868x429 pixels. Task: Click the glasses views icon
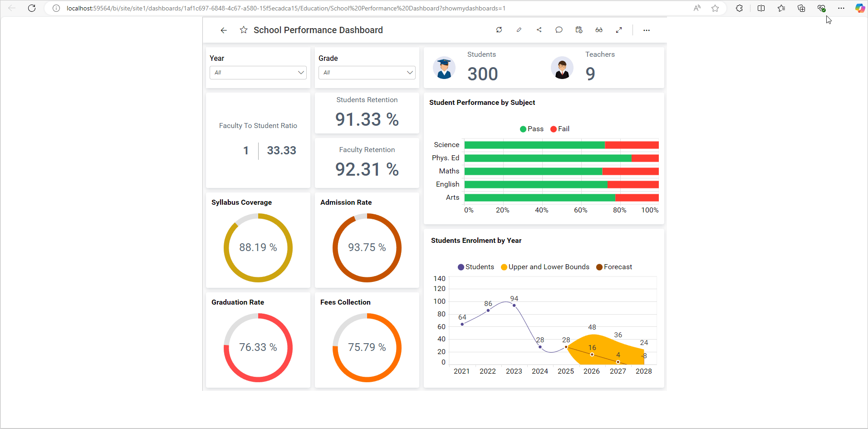point(599,30)
